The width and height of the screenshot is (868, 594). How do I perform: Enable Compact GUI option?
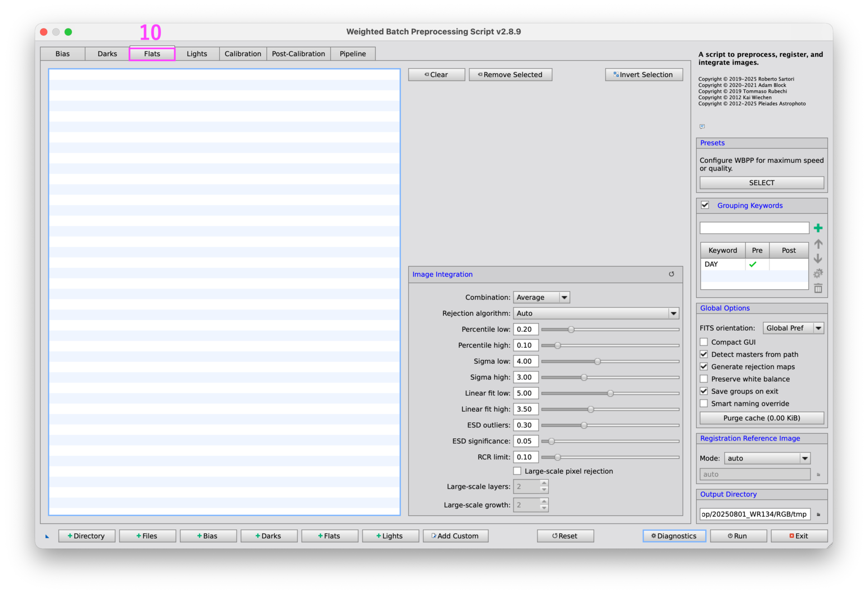(x=704, y=342)
